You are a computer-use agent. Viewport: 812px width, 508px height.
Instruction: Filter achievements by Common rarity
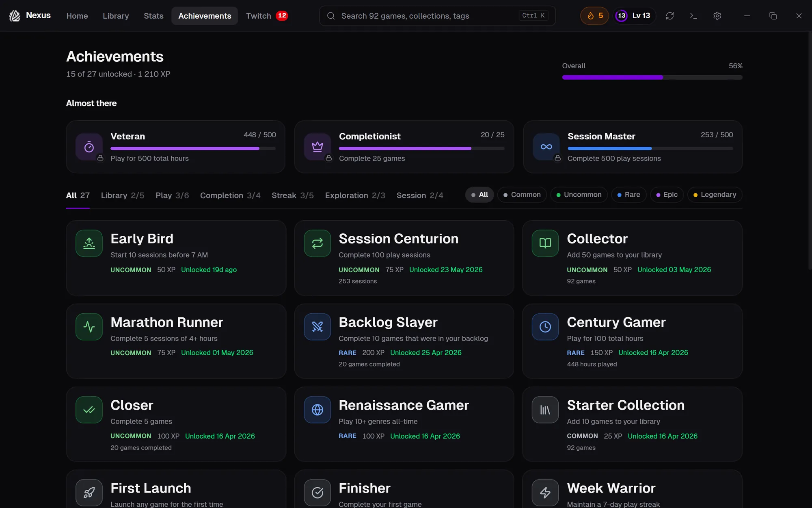(x=522, y=195)
